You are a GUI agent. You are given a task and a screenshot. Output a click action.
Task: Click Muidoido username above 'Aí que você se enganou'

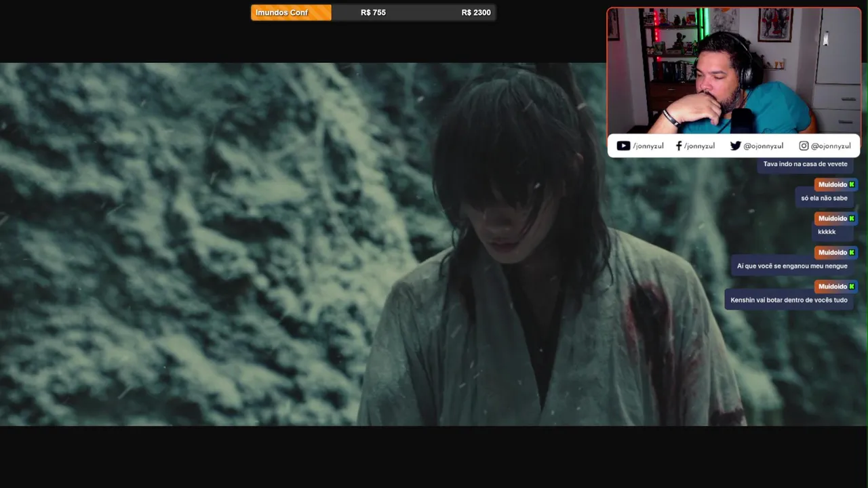click(x=833, y=252)
